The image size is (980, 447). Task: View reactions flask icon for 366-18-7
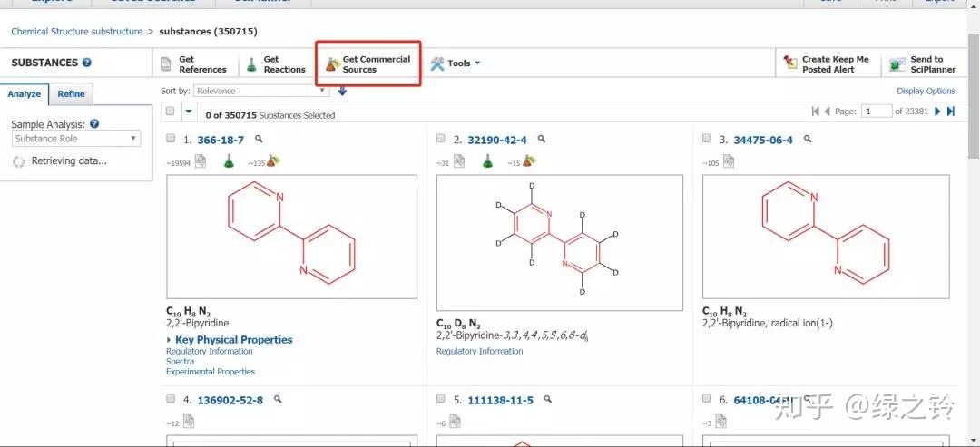pyautogui.click(x=229, y=161)
